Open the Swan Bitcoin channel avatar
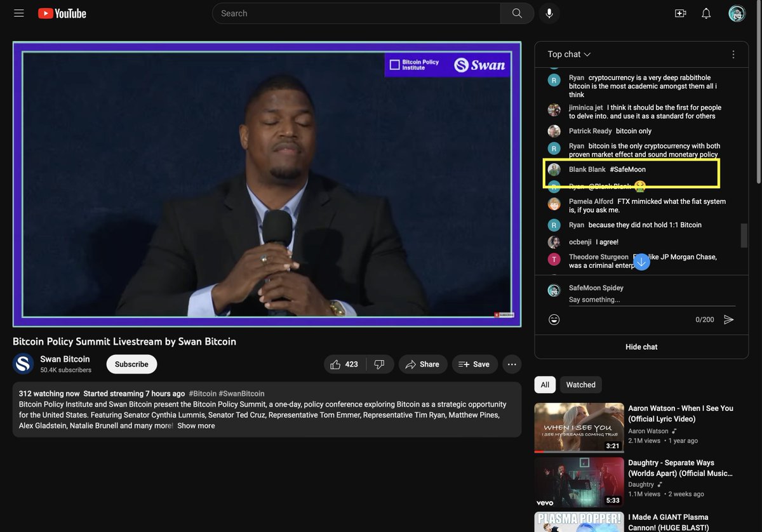This screenshot has width=762, height=532. (23, 364)
